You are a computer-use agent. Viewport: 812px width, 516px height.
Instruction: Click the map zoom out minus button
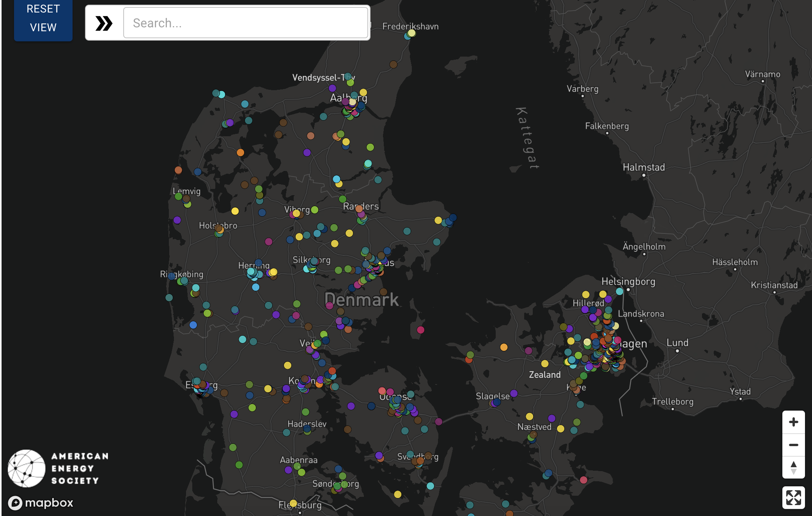click(793, 445)
